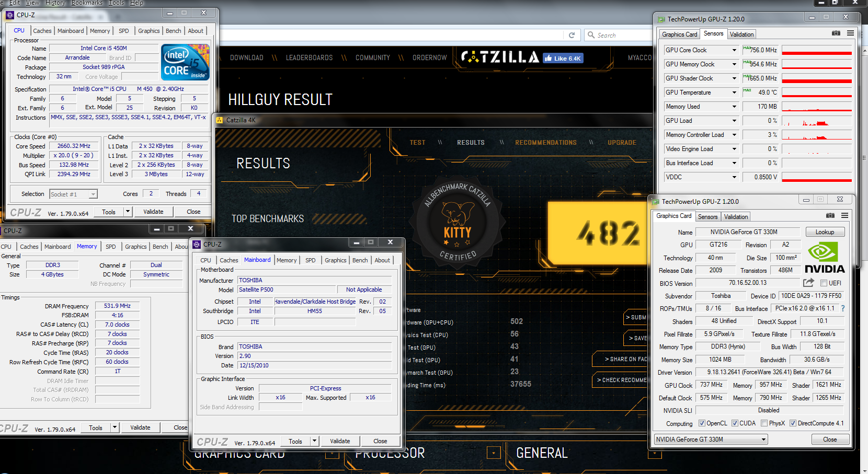The height and width of the screenshot is (474, 868).
Task: Click the VDDC sensor graph
Action: pos(817,177)
